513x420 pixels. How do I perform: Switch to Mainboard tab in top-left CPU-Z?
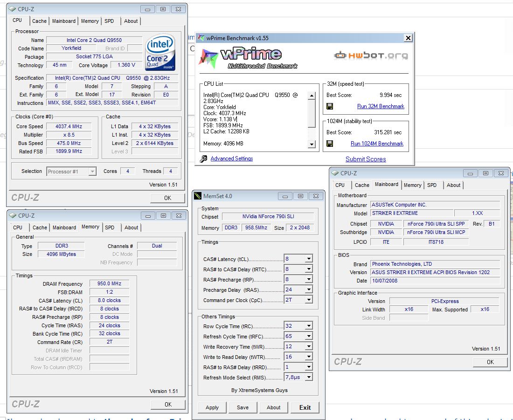[x=64, y=21]
